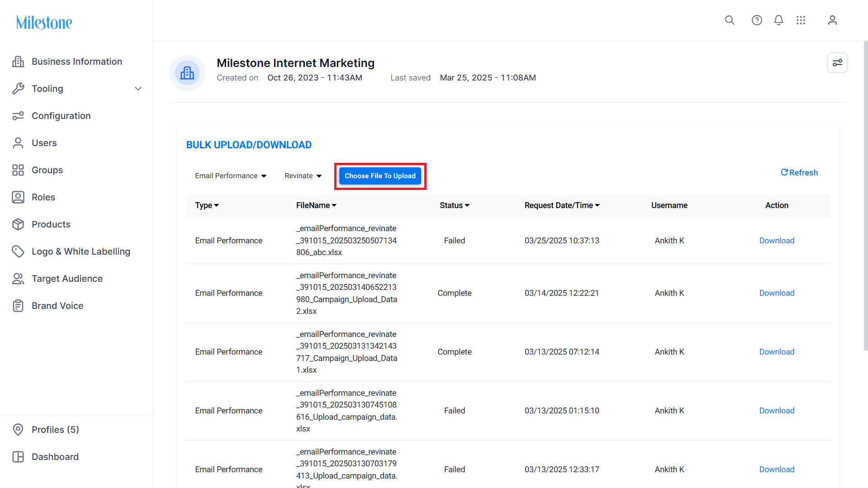Open the Revinate dropdown
The height and width of the screenshot is (488, 868).
click(x=303, y=176)
